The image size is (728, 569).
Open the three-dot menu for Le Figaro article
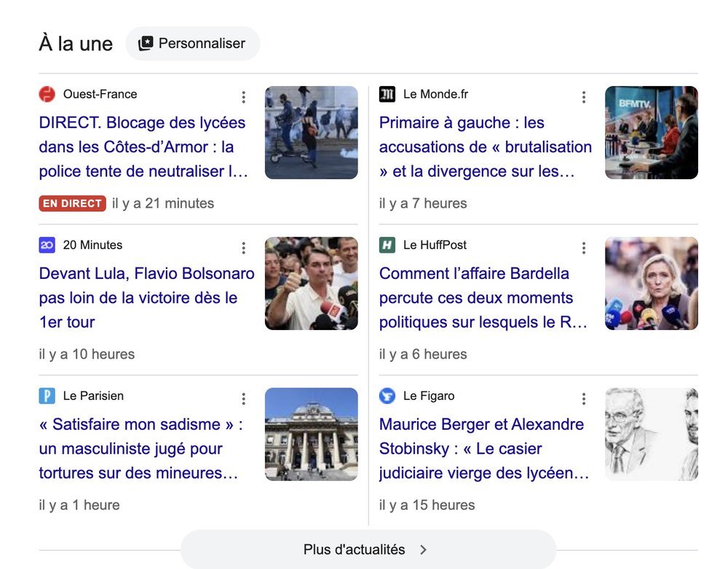[x=584, y=399]
